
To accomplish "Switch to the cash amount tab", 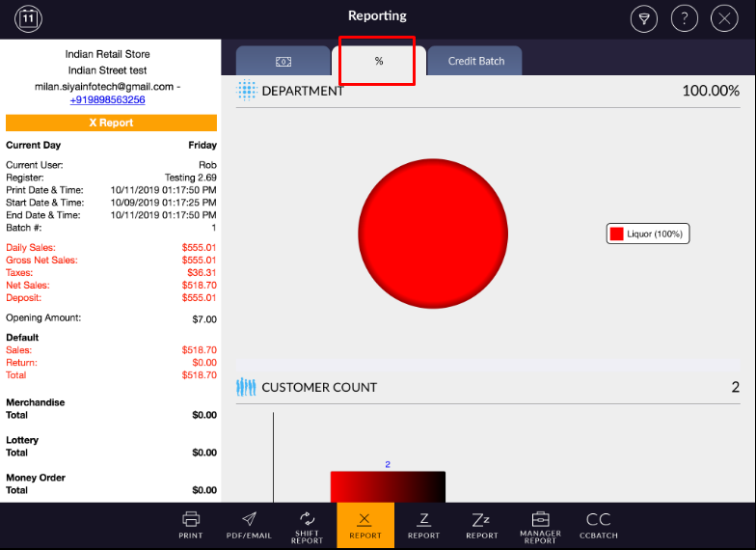I will coord(283,61).
